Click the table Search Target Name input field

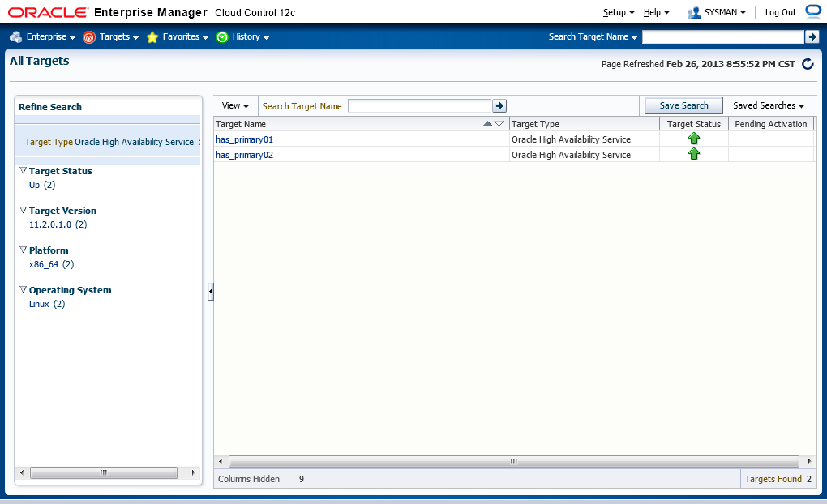[420, 106]
